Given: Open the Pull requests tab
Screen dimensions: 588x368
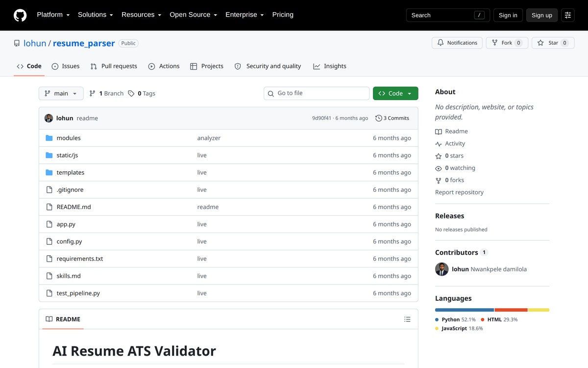Looking at the screenshot, I should pos(114,66).
